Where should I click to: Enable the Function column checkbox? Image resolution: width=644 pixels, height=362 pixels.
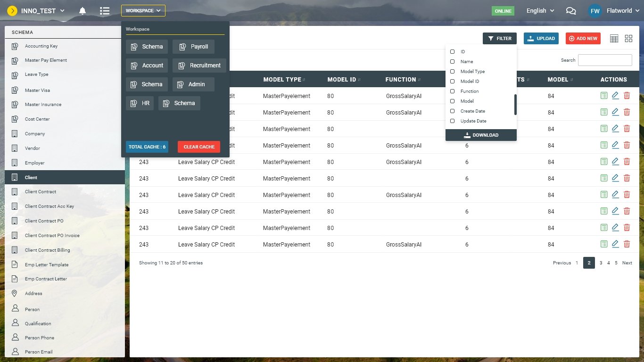click(453, 91)
